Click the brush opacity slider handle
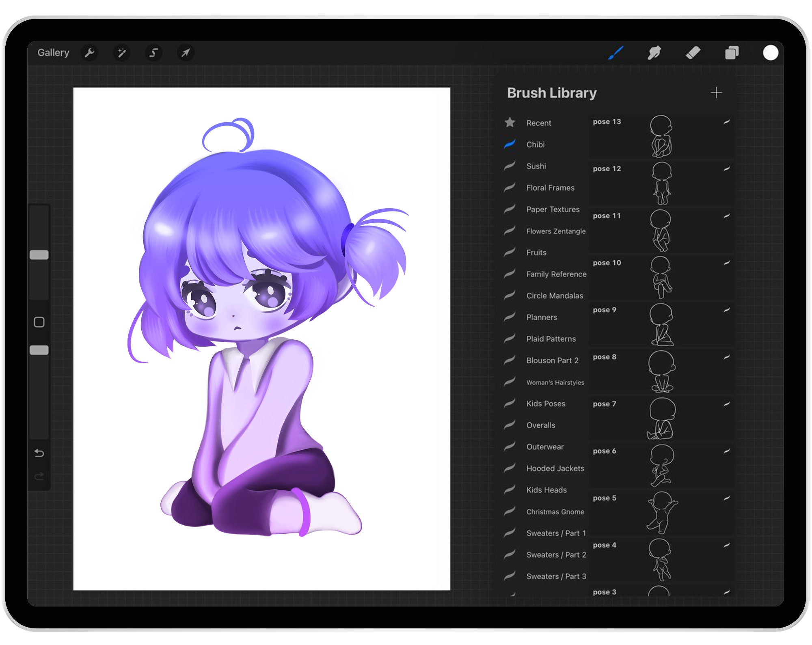The width and height of the screenshot is (812, 645). pyautogui.click(x=39, y=350)
